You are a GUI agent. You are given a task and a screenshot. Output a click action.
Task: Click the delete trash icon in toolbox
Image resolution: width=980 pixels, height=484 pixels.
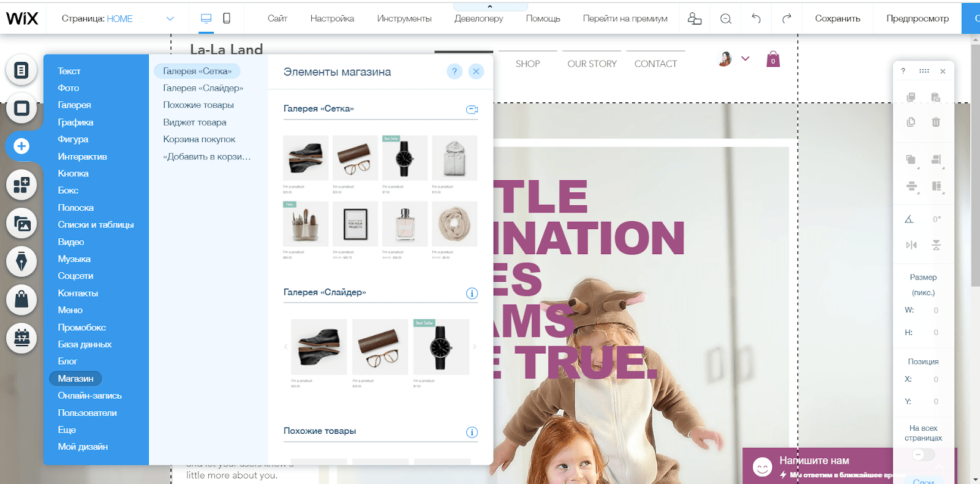pyautogui.click(x=936, y=122)
